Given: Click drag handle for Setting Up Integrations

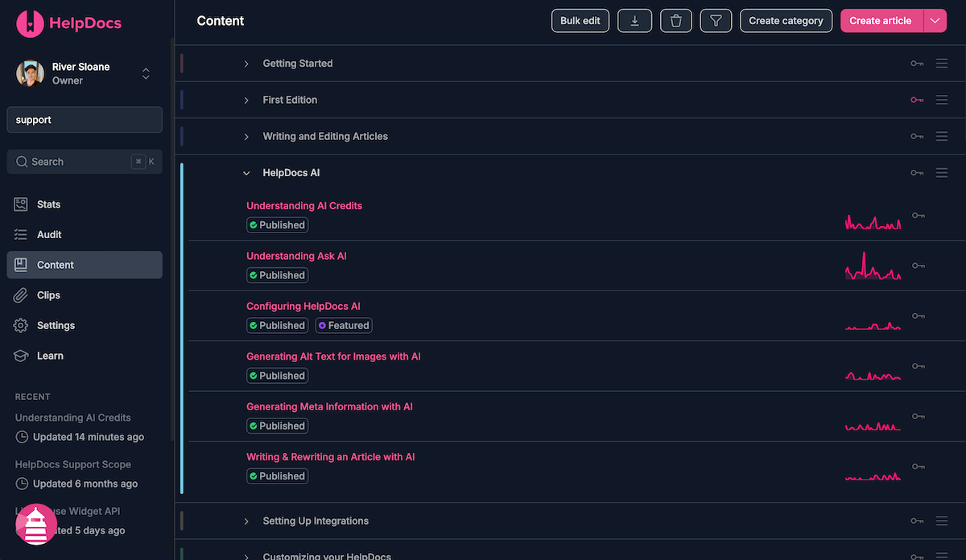Looking at the screenshot, I should (942, 521).
